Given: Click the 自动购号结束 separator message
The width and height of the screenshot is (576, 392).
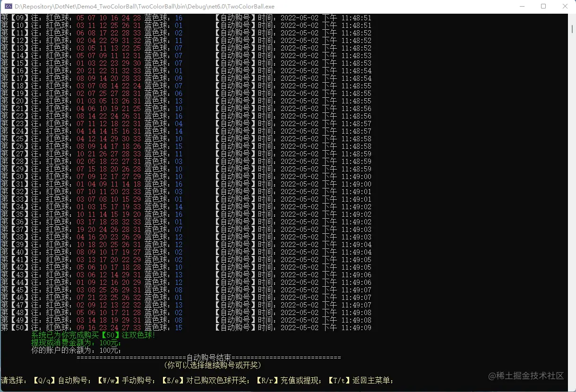Looking at the screenshot, I should (x=209, y=358).
